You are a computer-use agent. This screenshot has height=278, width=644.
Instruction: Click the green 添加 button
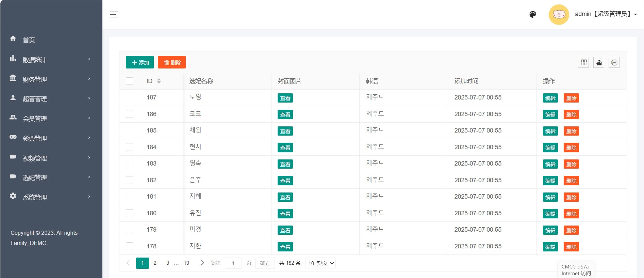point(140,62)
